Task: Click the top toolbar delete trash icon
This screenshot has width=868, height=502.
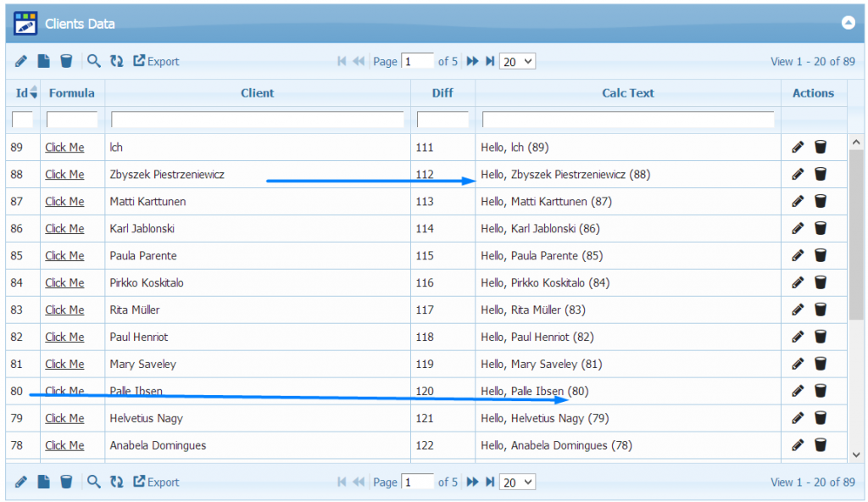Action: point(66,61)
